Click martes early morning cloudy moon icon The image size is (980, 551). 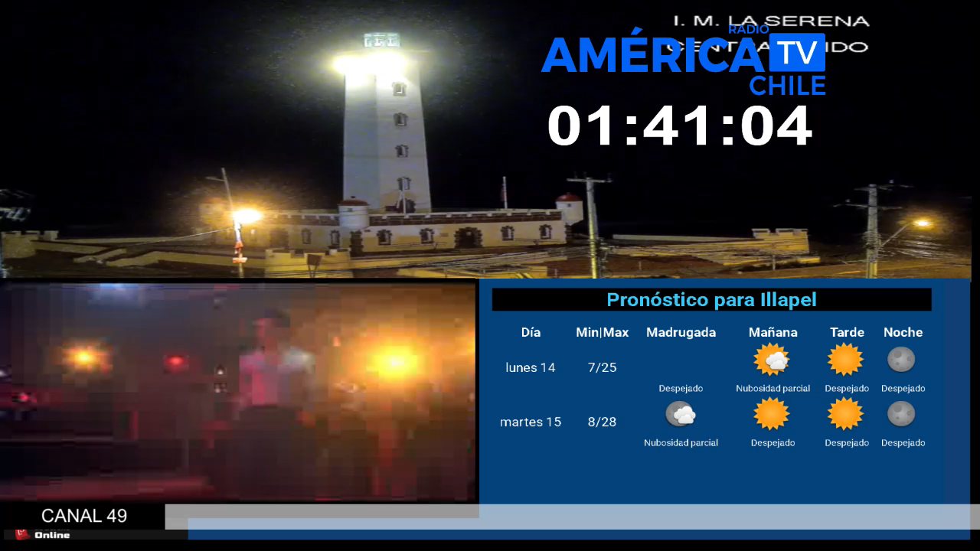(681, 414)
